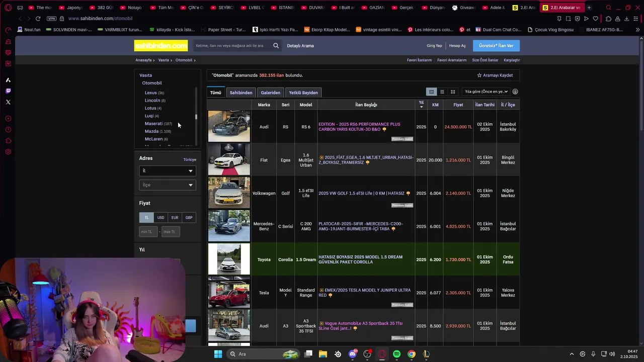Screen dimensions: 644x362
Task: Sort by Fiyat column header
Action: pyautogui.click(x=458, y=105)
